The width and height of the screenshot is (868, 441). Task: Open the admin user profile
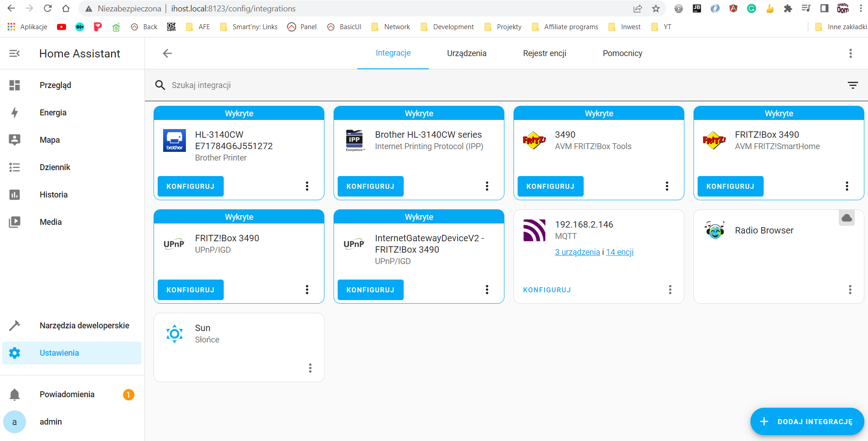click(x=72, y=422)
